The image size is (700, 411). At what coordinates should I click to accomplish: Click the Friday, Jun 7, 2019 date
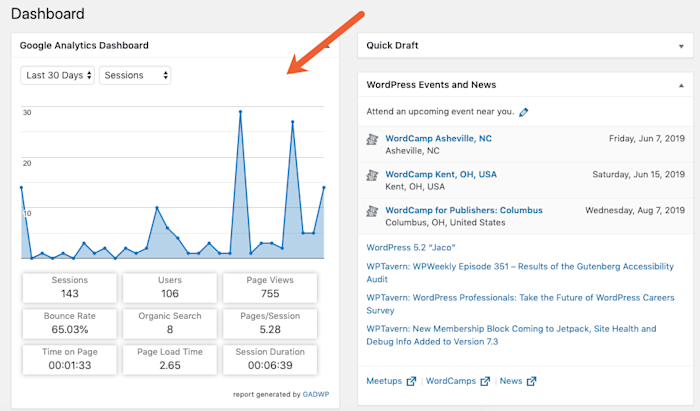pyautogui.click(x=647, y=138)
